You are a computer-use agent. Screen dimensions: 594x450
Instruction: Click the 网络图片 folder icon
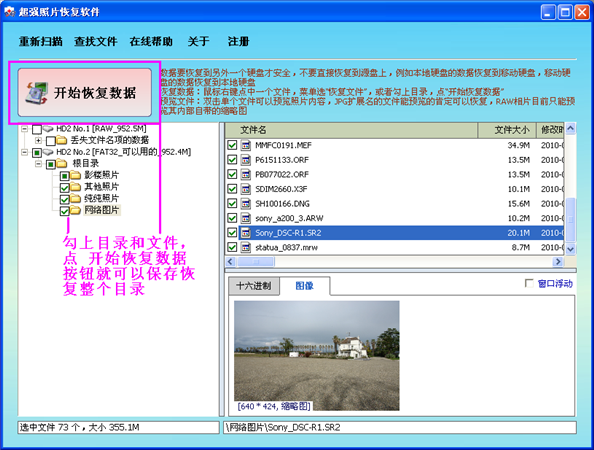tap(76, 210)
